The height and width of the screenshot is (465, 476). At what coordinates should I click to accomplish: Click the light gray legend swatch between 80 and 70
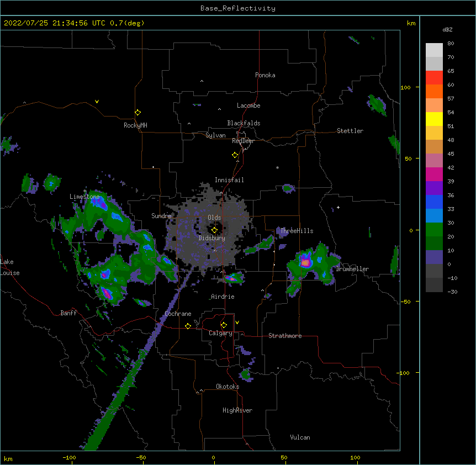[434, 50]
